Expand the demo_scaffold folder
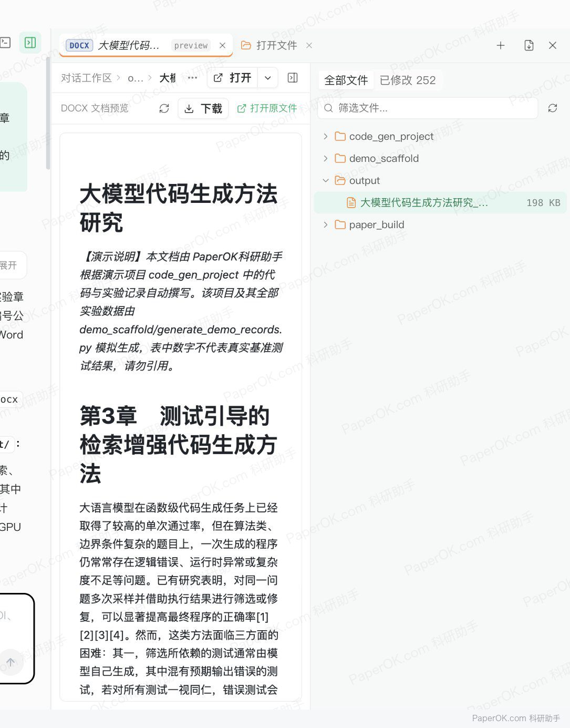Viewport: 570px width, 728px height. (x=325, y=158)
